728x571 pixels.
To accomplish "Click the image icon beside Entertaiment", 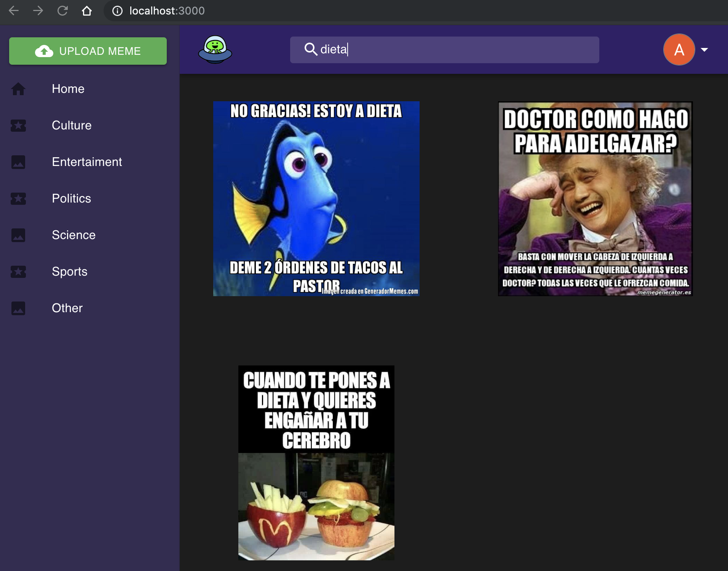I will 18,162.
